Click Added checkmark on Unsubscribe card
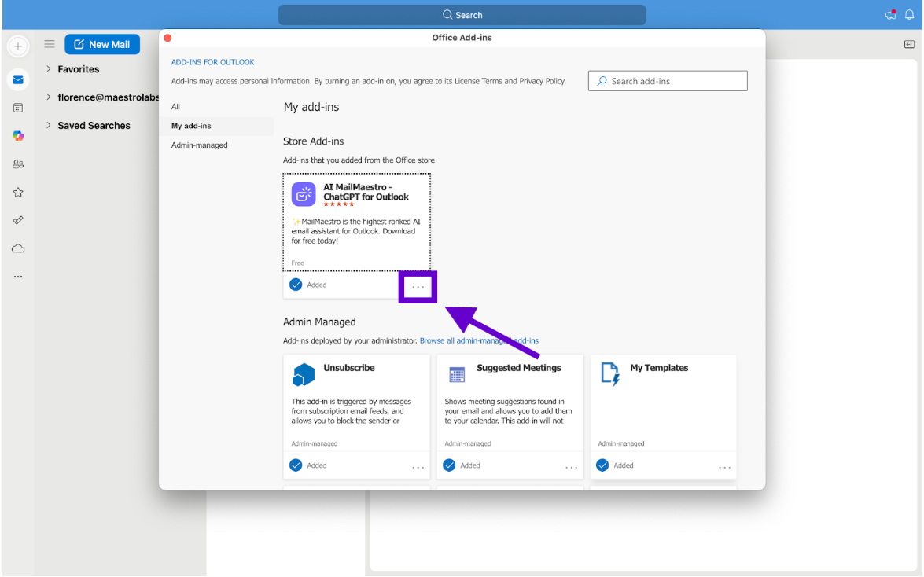This screenshot has height=577, width=924. click(x=296, y=465)
